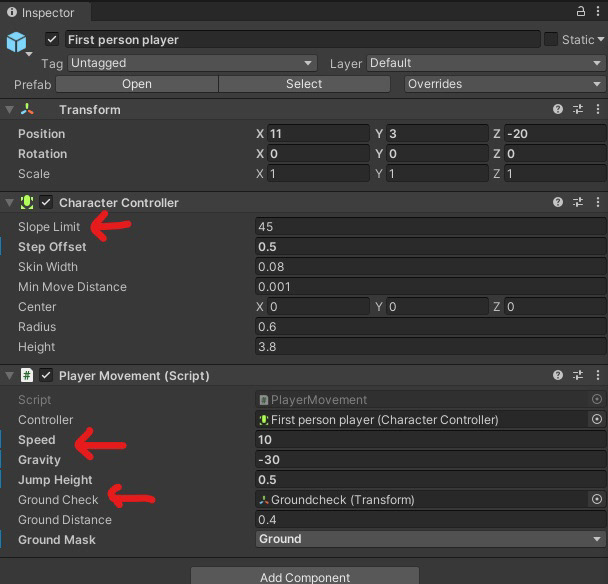Open Player Movement script help

(558, 375)
